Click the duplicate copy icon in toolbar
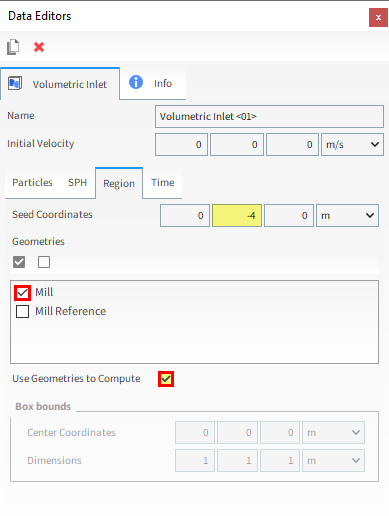The height and width of the screenshot is (516, 389). tap(13, 47)
